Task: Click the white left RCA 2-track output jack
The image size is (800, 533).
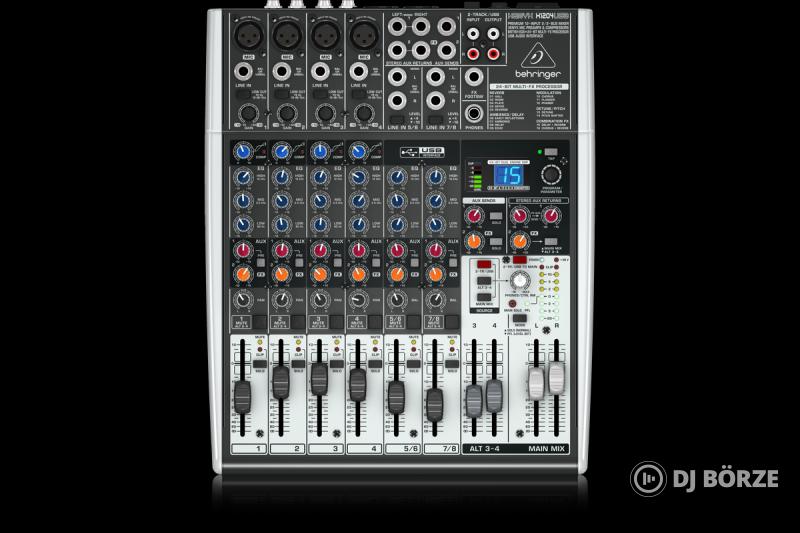Action: point(493,34)
